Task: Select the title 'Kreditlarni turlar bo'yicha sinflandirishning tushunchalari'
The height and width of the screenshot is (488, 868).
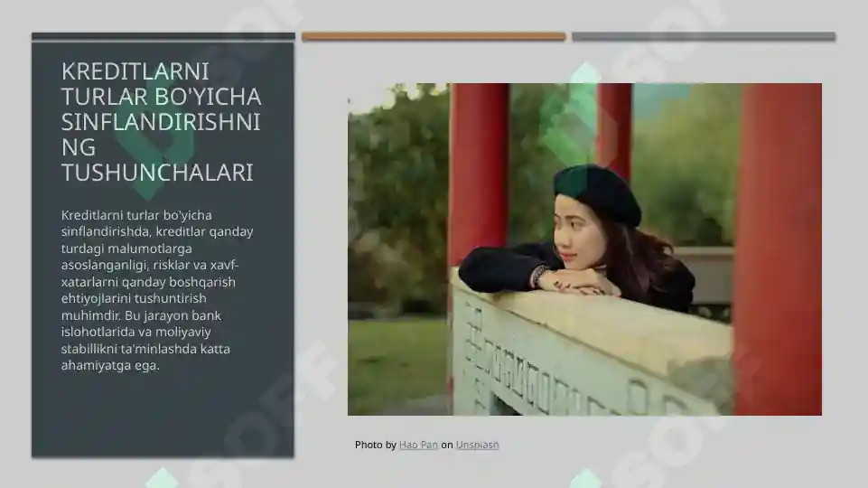Action: (x=161, y=122)
